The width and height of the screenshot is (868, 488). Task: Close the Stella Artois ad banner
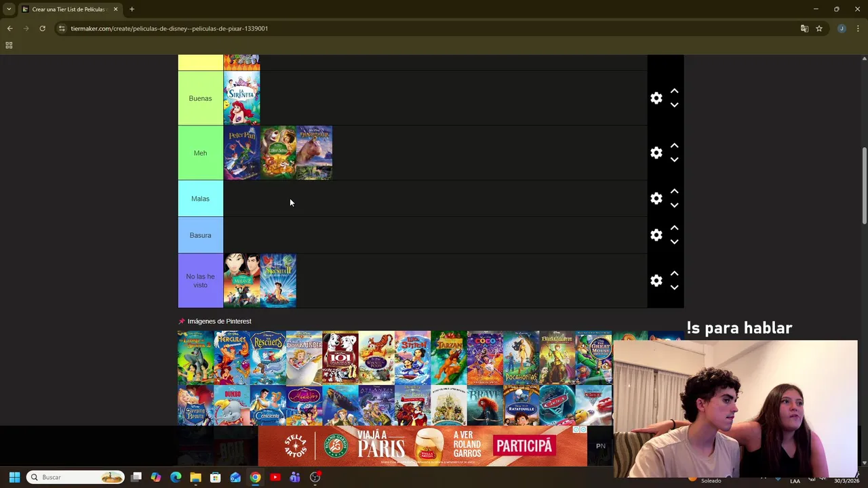coord(583,430)
